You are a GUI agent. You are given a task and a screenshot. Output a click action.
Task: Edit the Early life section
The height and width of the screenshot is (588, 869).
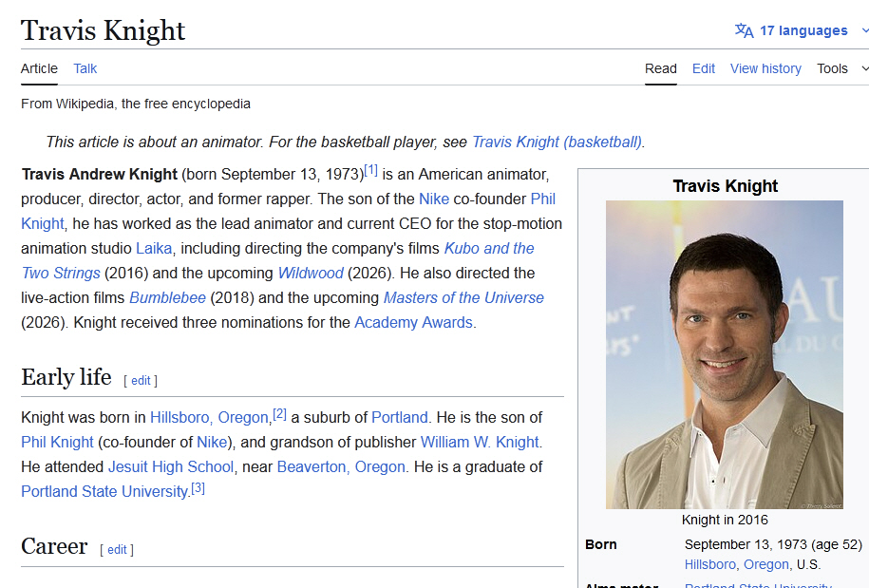(x=141, y=381)
